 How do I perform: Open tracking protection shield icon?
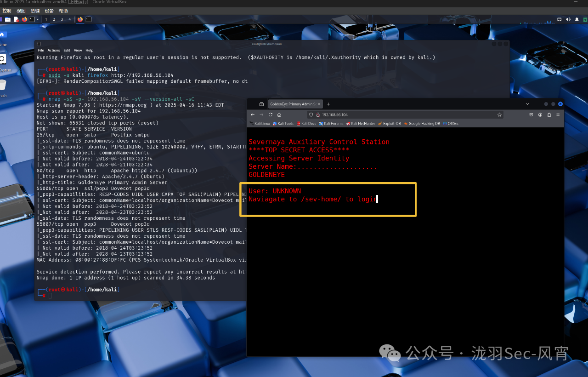coord(311,114)
